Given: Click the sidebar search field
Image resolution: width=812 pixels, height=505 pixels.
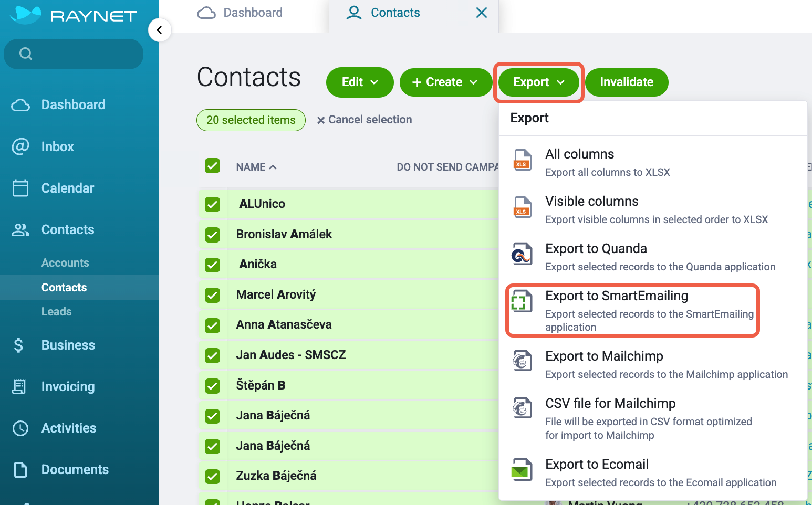Looking at the screenshot, I should tap(74, 54).
